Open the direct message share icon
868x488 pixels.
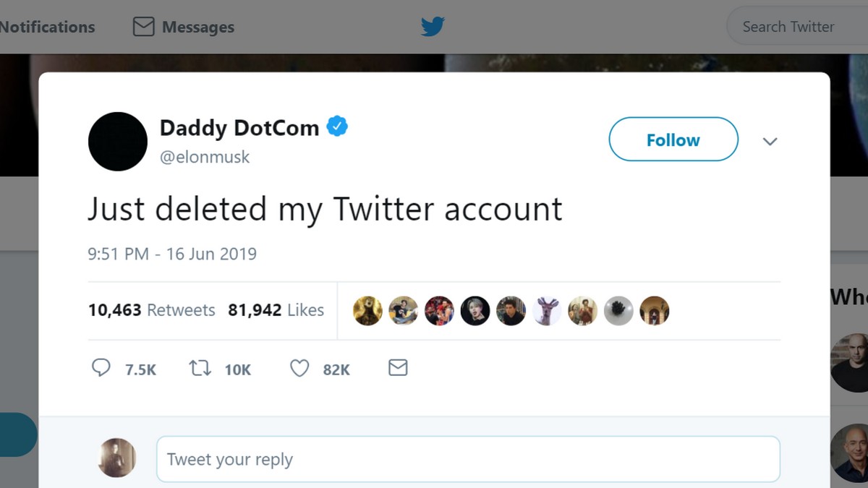click(397, 368)
